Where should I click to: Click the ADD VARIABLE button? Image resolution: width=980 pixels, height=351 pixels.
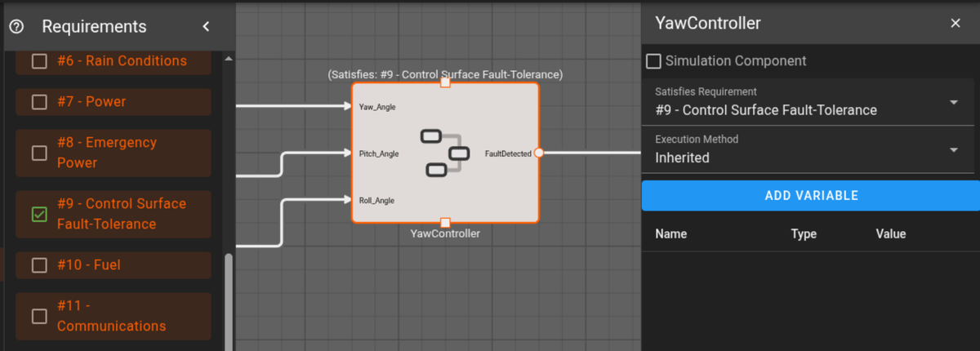point(811,196)
